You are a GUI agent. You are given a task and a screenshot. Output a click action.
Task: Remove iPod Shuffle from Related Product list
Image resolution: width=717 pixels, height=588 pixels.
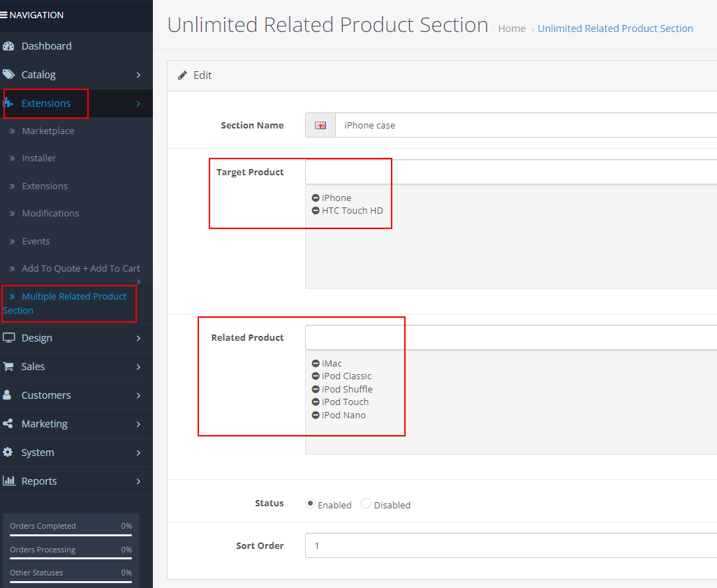point(316,390)
